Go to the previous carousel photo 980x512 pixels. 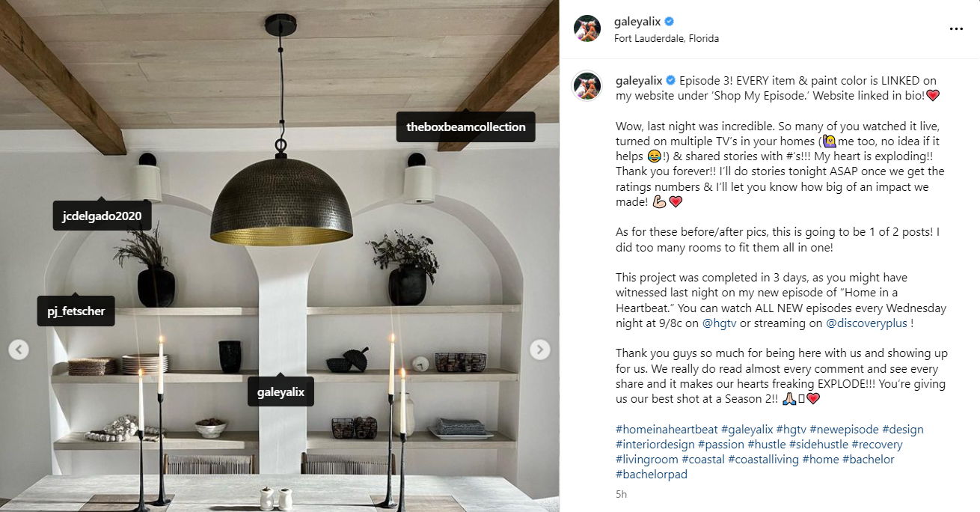click(x=19, y=350)
